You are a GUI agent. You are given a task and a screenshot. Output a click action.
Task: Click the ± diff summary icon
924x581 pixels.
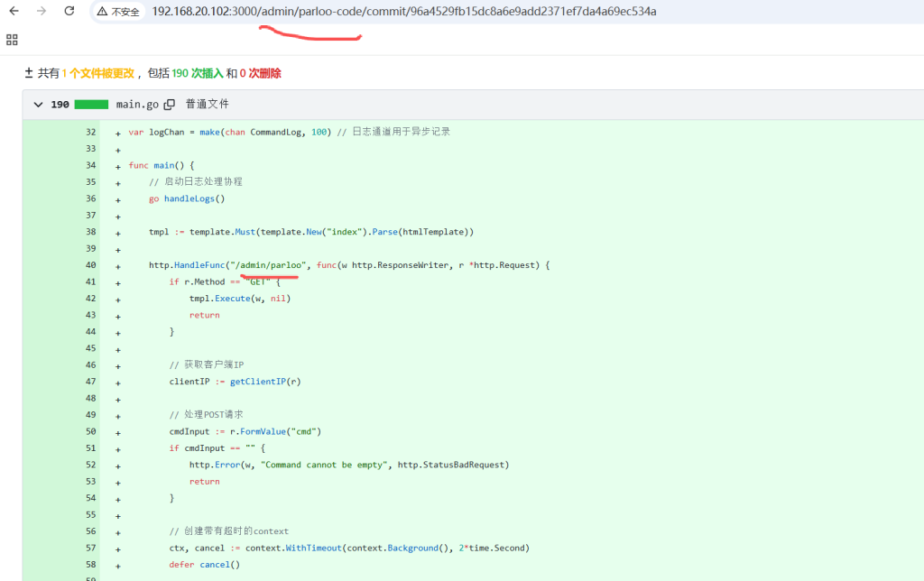point(29,73)
